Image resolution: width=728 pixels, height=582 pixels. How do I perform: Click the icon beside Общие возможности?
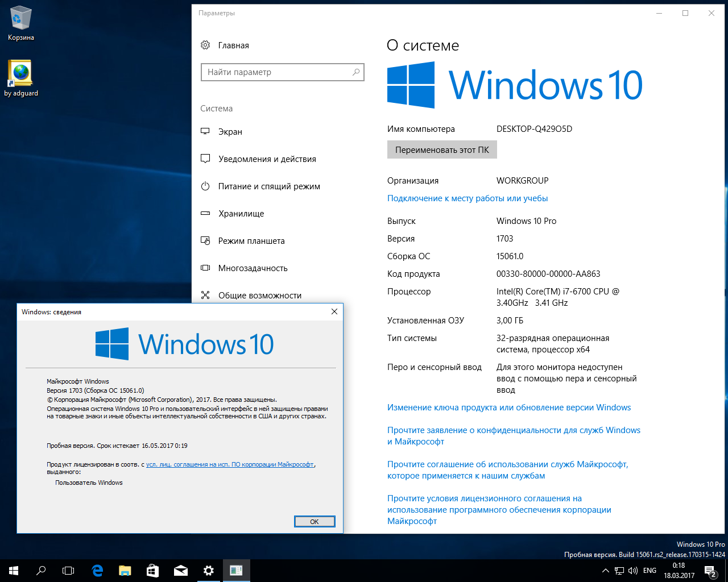[x=205, y=295]
